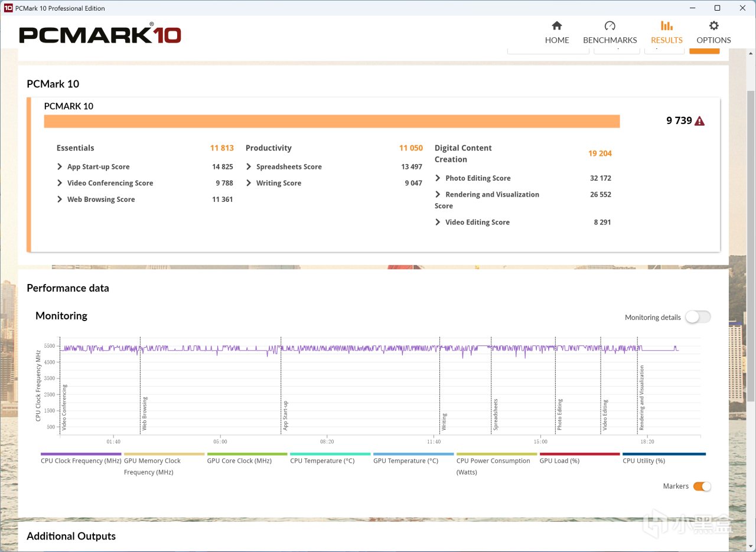756x552 pixels.
Task: Toggle GPU Temperature legend
Action: (413, 459)
